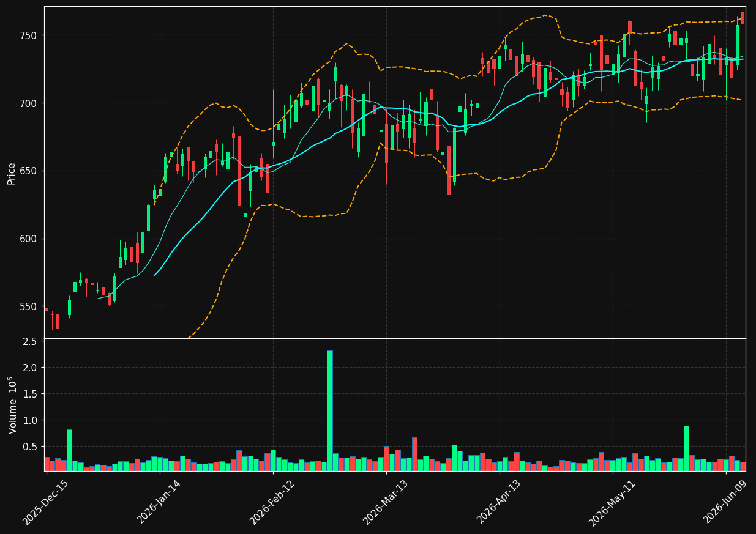This screenshot has height=534, width=756.
Task: Click the 2026-May-11 date label
Action: 612,502
